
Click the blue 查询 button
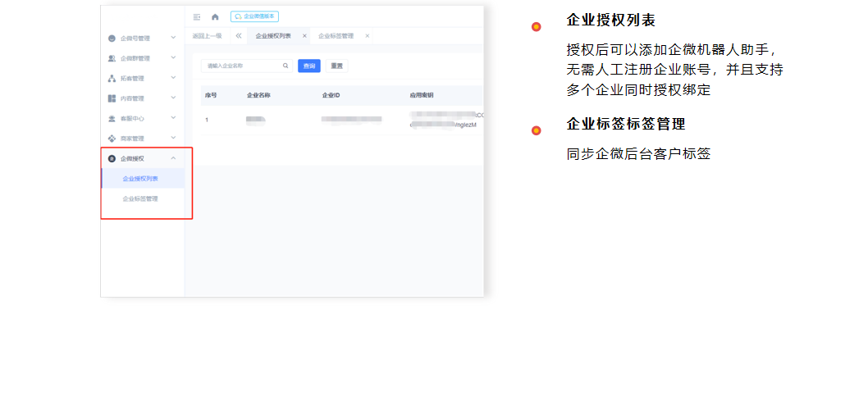coord(309,66)
